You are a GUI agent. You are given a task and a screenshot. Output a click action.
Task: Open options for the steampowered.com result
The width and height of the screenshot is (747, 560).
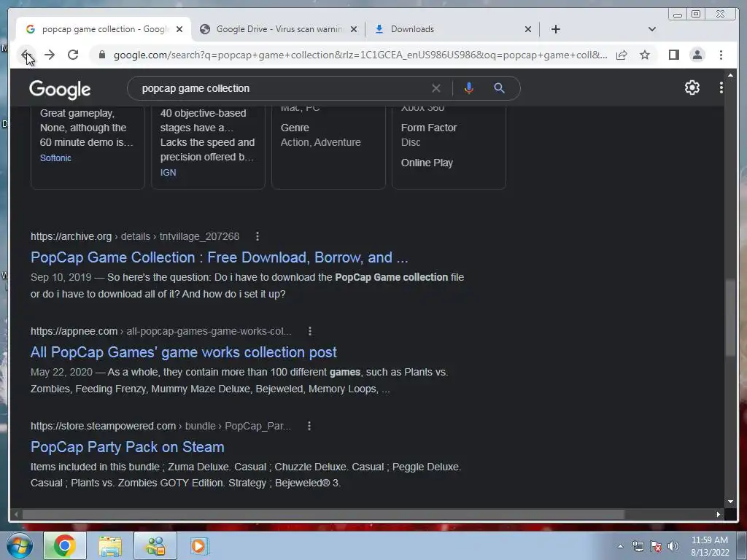click(309, 426)
